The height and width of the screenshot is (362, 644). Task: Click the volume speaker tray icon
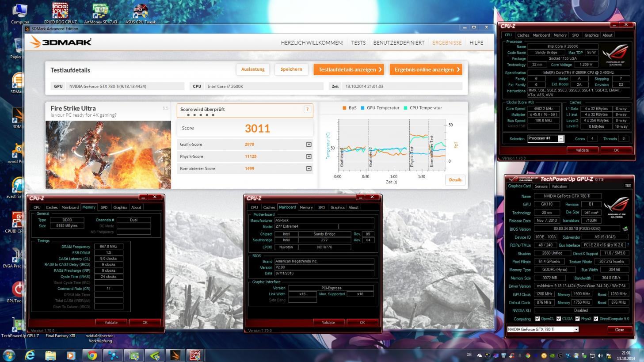tap(600, 355)
